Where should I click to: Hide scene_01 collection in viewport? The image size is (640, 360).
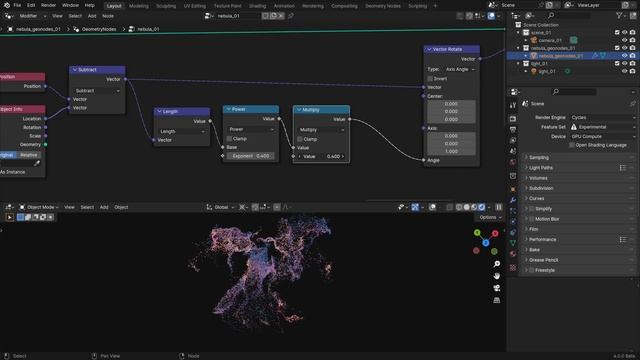[624, 32]
